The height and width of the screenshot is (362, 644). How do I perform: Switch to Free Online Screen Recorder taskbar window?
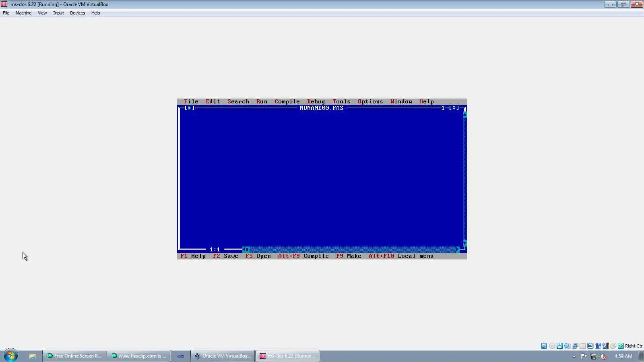(74, 356)
